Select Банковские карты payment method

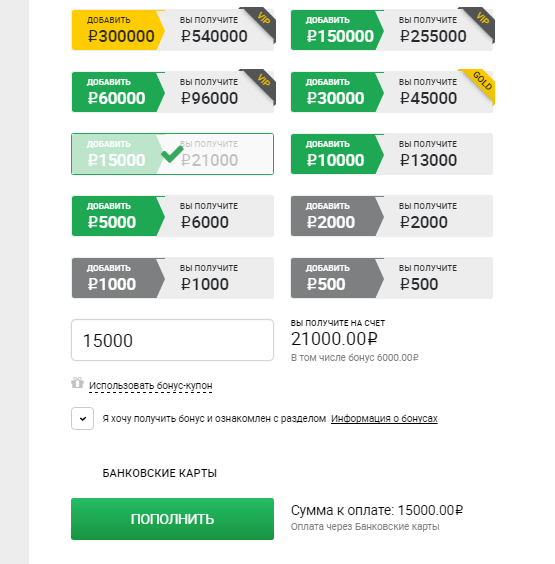(x=160, y=473)
